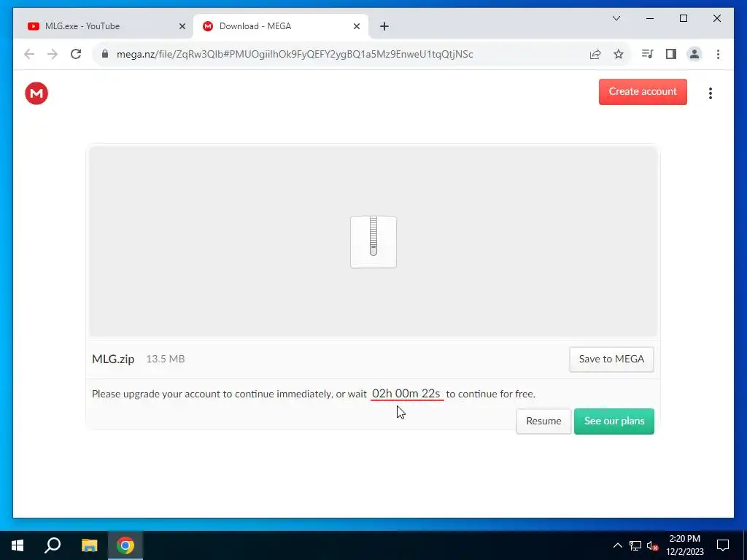
Task: Open File Explorer from taskbar
Action: click(89, 545)
